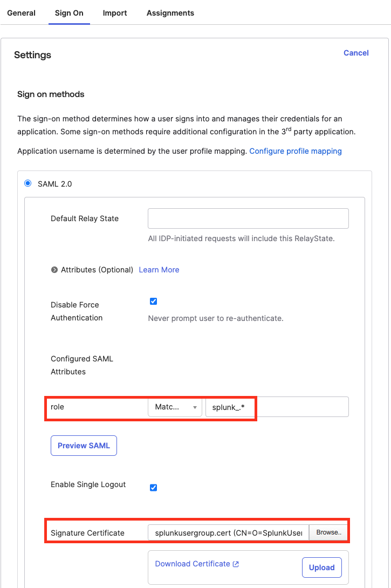Click Learn More next to Attributes
Viewport: 391px width, 588px height.
pyautogui.click(x=159, y=269)
